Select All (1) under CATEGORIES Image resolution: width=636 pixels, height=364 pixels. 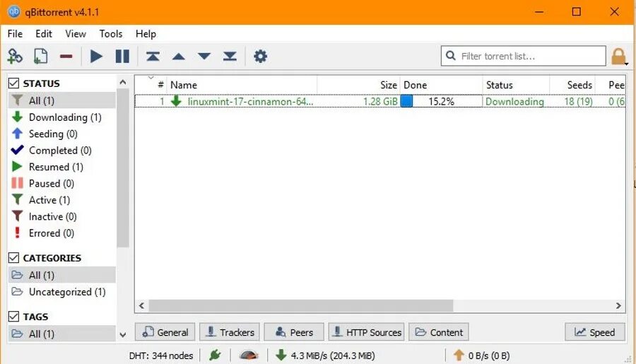point(61,275)
